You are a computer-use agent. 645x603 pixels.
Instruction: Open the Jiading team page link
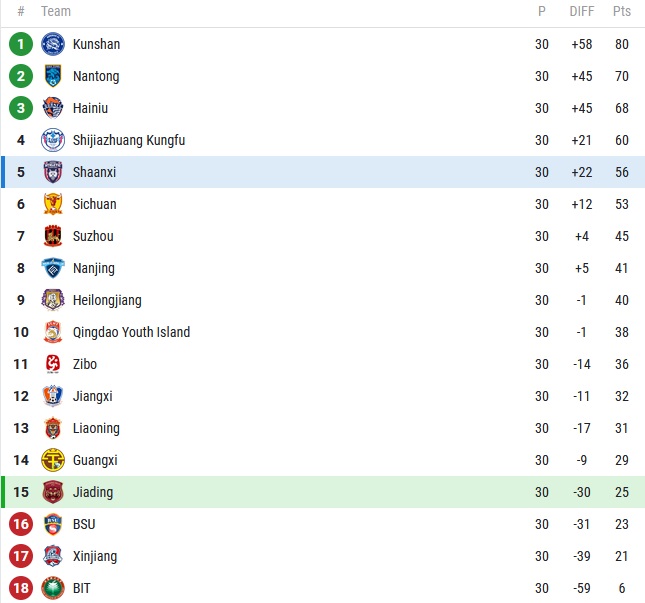click(93, 492)
